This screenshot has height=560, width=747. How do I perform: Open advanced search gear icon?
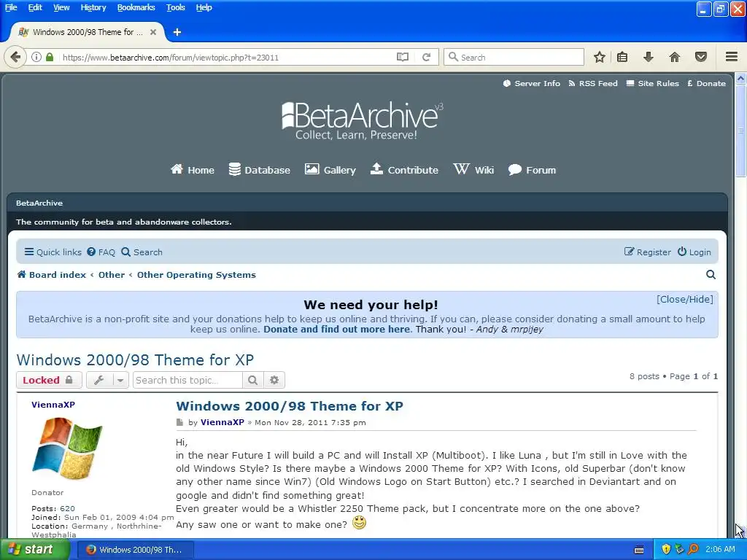point(274,380)
